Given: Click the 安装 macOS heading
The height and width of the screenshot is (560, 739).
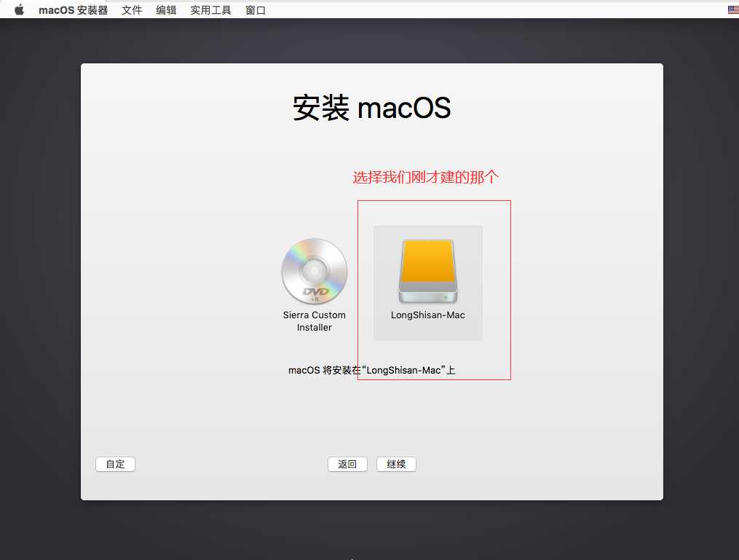Looking at the screenshot, I should (372, 108).
